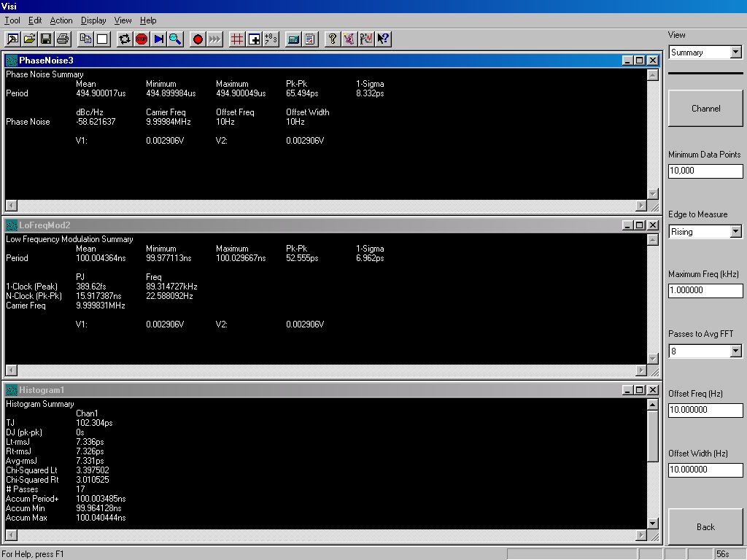Image resolution: width=747 pixels, height=560 pixels.
Task: Click the red record circle icon
Action: (198, 39)
